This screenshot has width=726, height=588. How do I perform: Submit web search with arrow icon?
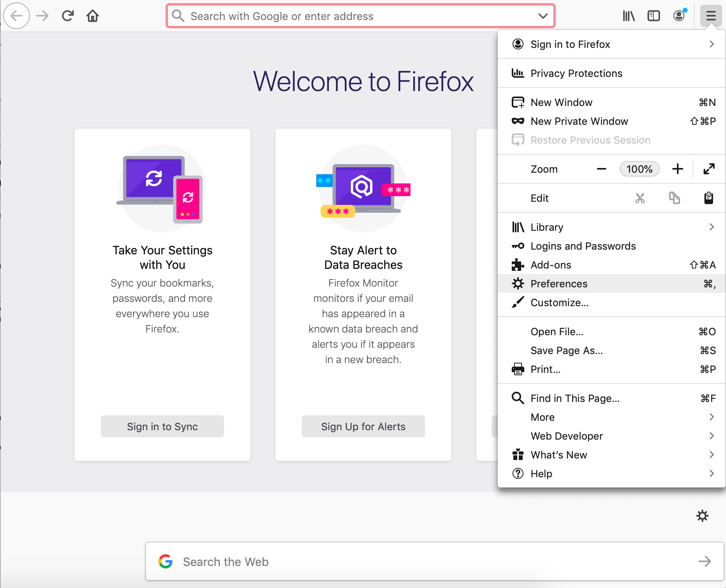pyautogui.click(x=705, y=561)
